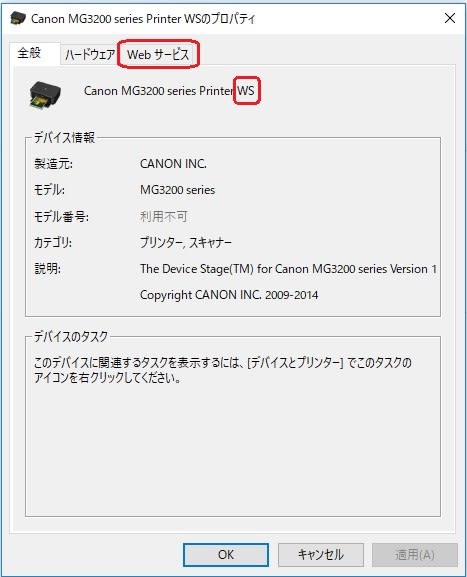The image size is (467, 577).
Task: Click the デバイス情報 group label
Action: (x=64, y=138)
